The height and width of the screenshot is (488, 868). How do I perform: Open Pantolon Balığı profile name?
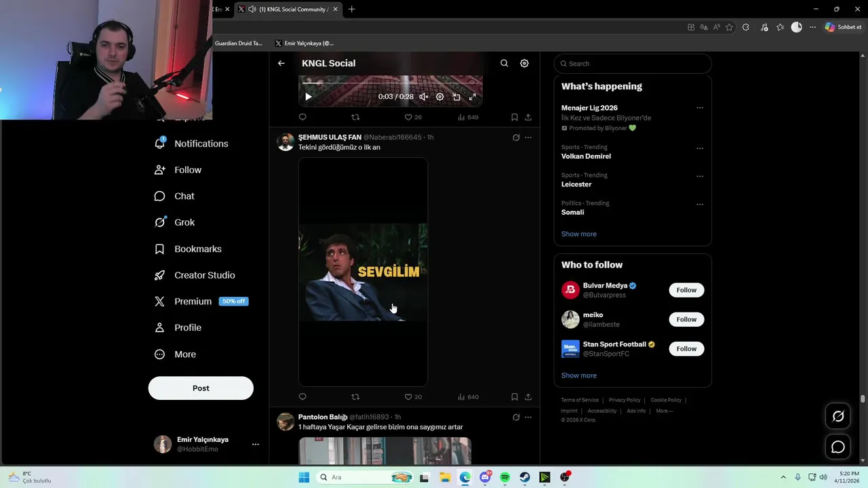pos(323,417)
